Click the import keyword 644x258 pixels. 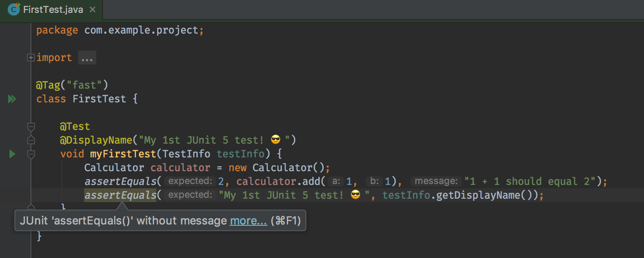click(x=54, y=58)
